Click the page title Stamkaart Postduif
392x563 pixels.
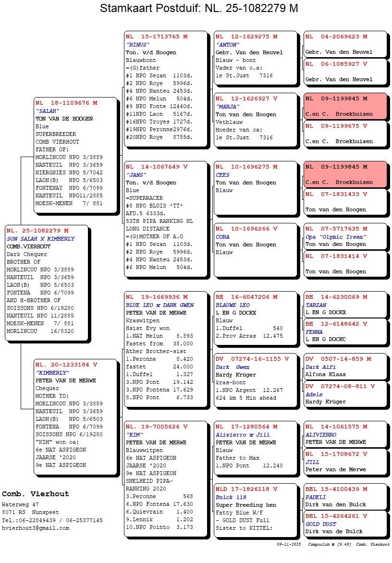click(198, 9)
